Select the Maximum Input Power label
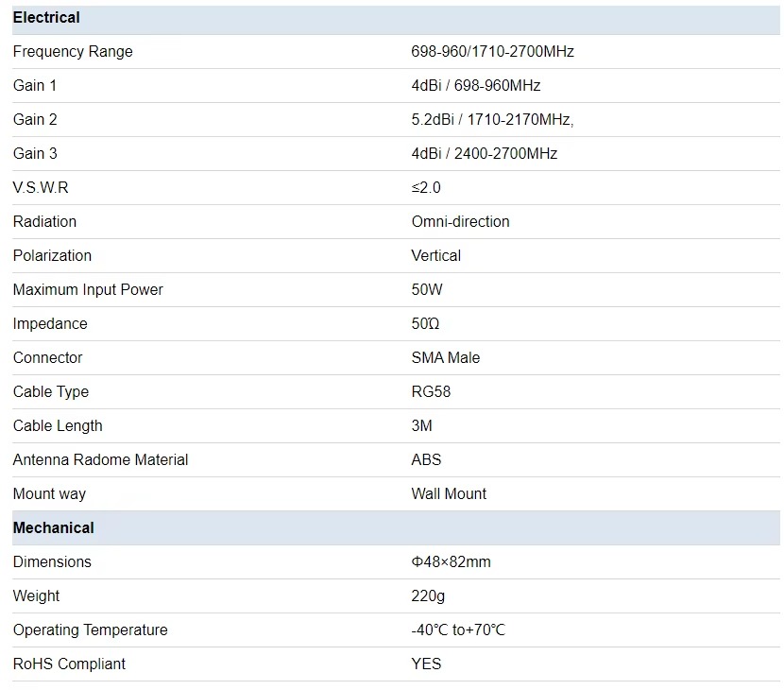This screenshot has width=784, height=690. pos(88,290)
